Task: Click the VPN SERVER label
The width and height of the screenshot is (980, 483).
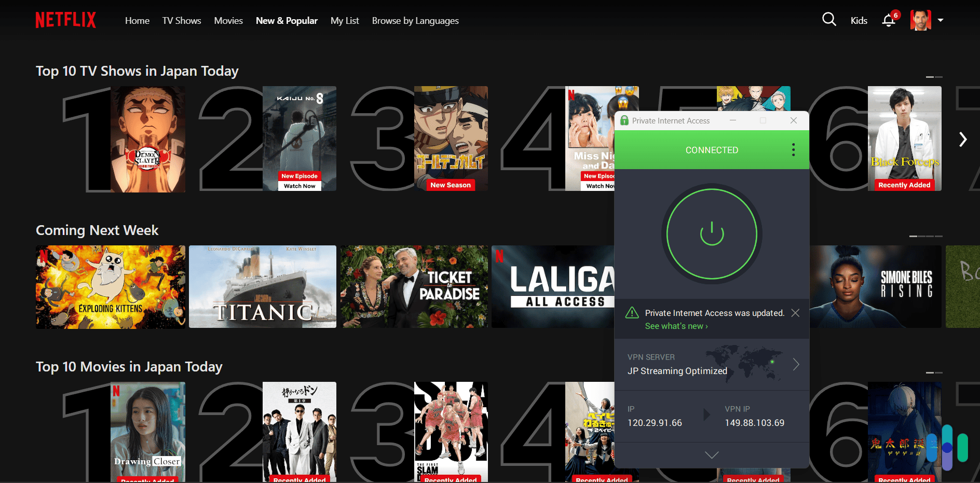Action: click(x=651, y=357)
